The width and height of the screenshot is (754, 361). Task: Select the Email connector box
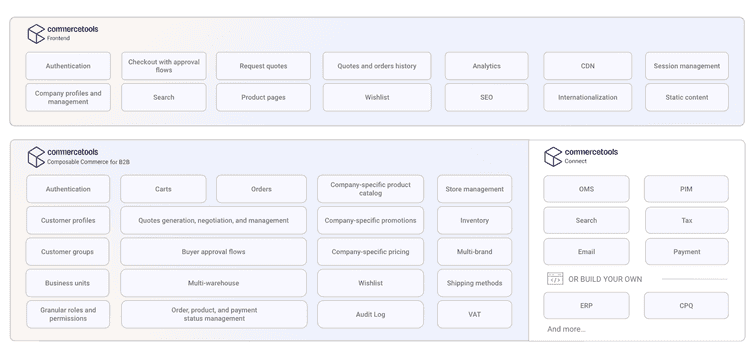click(x=586, y=252)
